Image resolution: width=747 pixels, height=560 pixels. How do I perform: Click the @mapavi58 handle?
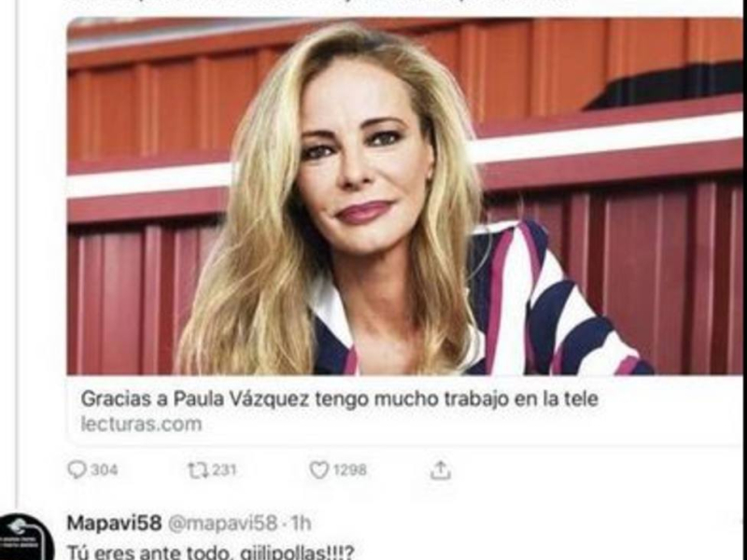click(x=222, y=524)
